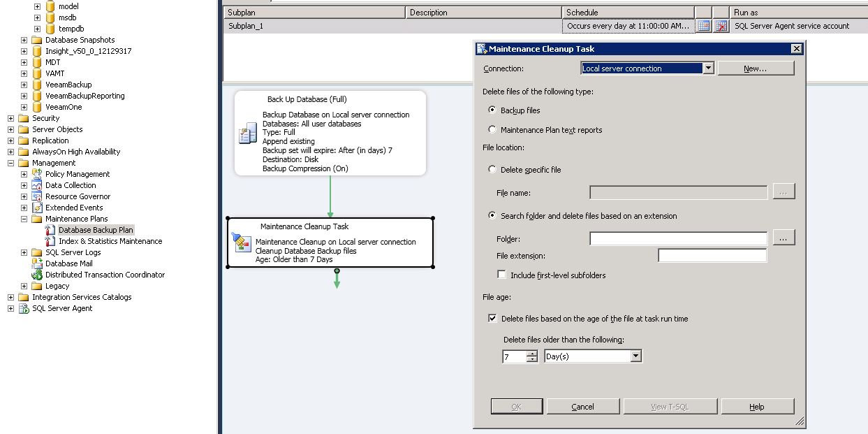
Task: Click the msdb database icon
Action: tap(50, 17)
